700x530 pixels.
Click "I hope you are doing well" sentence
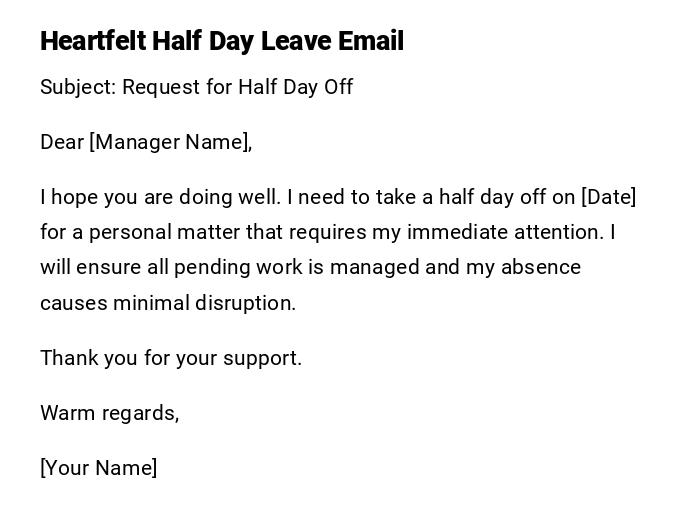point(160,197)
